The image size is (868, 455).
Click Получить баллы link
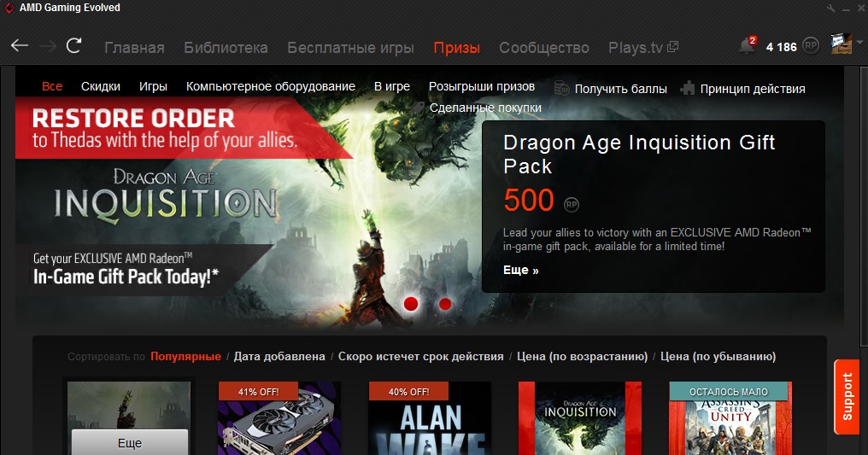620,89
